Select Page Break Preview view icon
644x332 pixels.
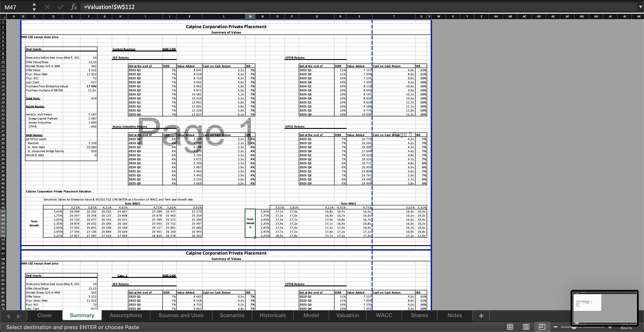pos(542,327)
